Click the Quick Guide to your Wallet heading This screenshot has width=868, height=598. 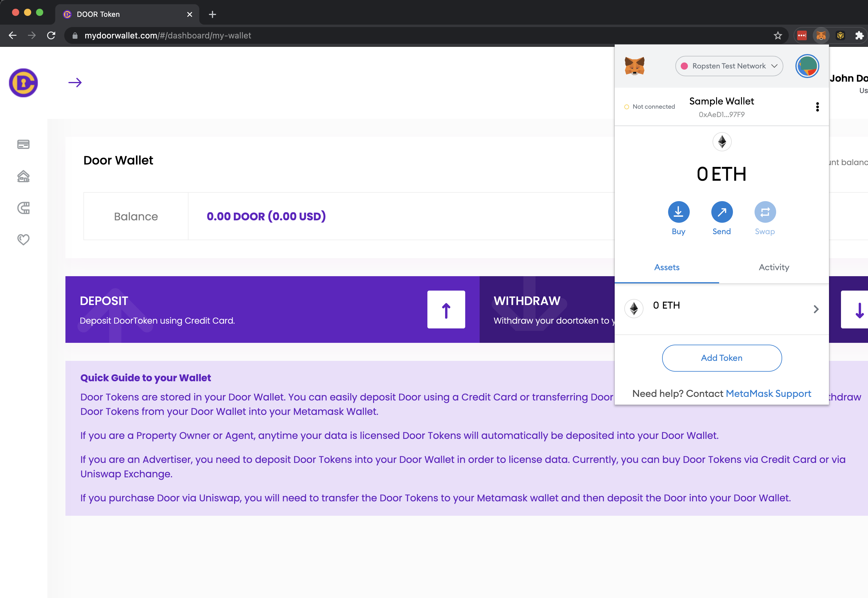146,378
